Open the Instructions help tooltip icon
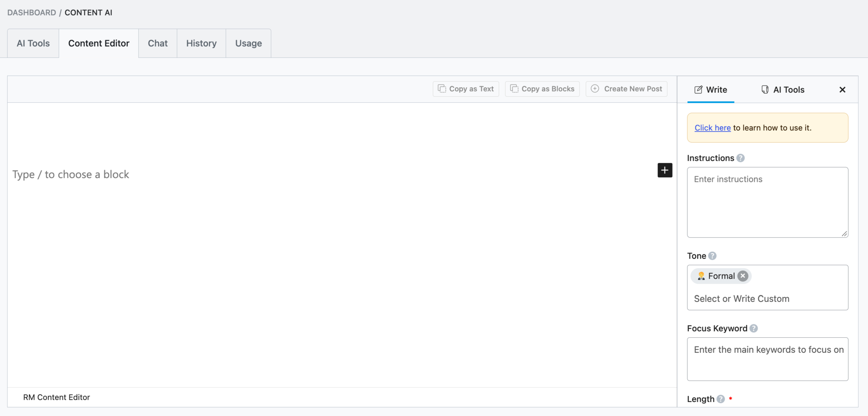Screen dimensions: 868x416 coord(740,158)
